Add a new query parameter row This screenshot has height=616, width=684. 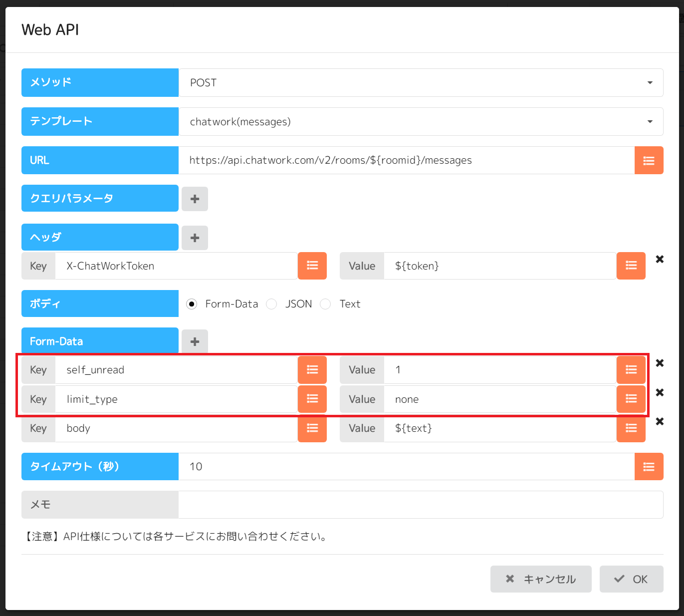click(195, 199)
